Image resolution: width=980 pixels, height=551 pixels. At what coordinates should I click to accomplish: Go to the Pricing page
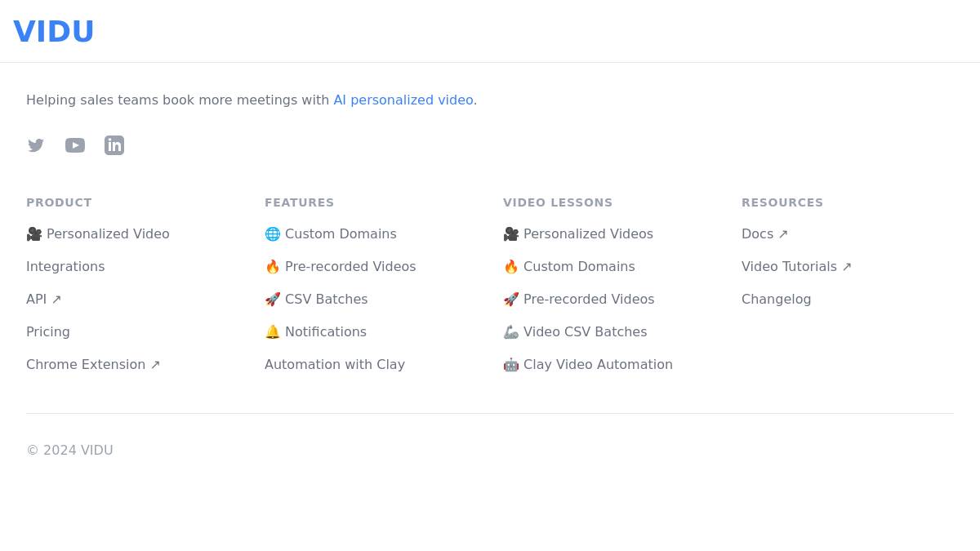point(48,332)
